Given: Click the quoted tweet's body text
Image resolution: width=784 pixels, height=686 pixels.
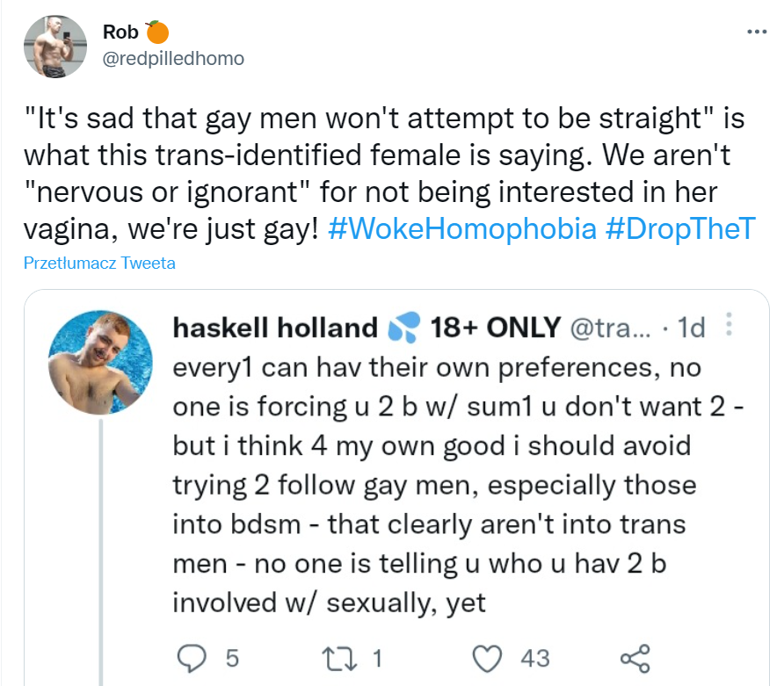Looking at the screenshot, I should (458, 485).
